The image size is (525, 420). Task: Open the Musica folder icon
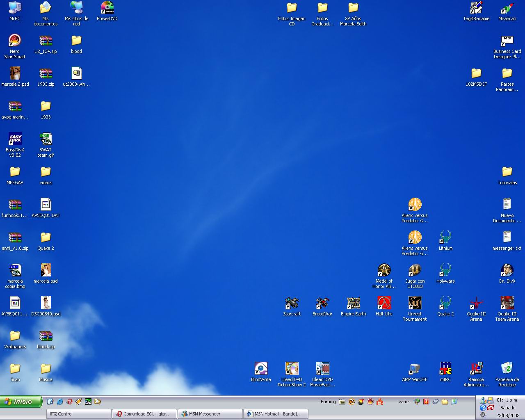coord(46,368)
